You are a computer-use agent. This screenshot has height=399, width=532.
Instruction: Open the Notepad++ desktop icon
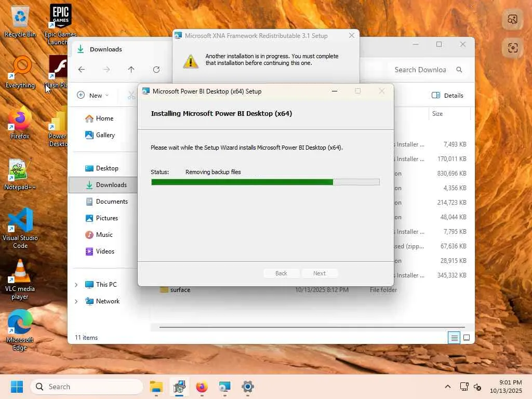(20, 174)
